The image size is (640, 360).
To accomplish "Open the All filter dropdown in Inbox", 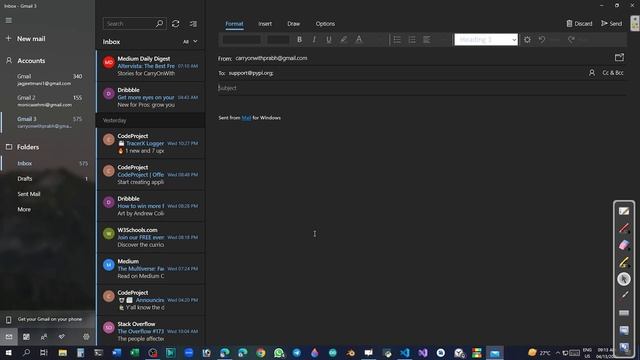I will pos(190,42).
